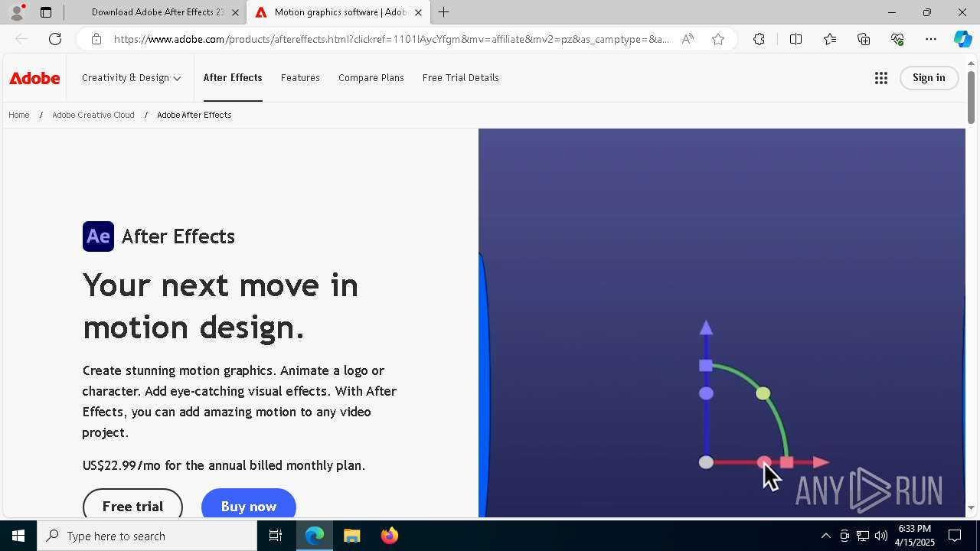Open Collections panel

[x=864, y=39]
